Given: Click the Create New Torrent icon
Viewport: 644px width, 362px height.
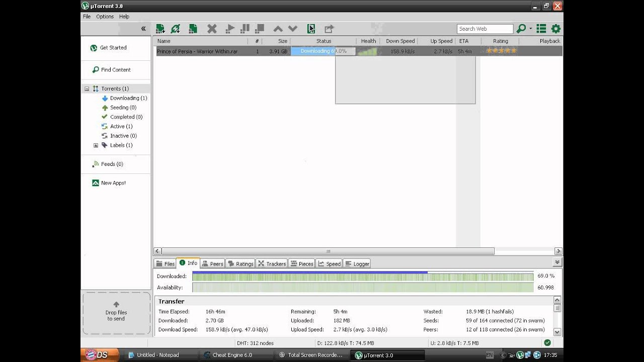Looking at the screenshot, I should pyautogui.click(x=193, y=29).
